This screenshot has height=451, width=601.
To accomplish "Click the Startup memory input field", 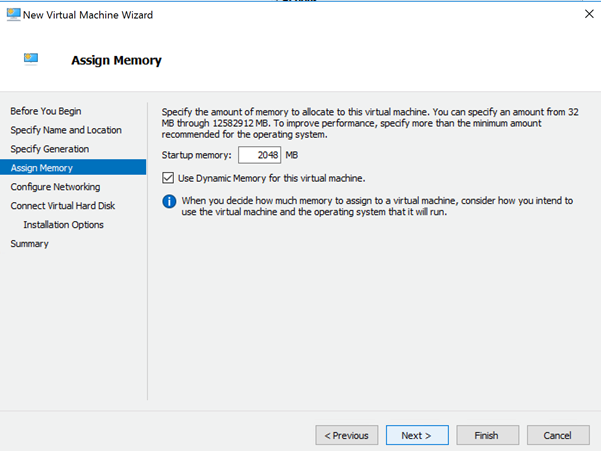I will coord(259,155).
